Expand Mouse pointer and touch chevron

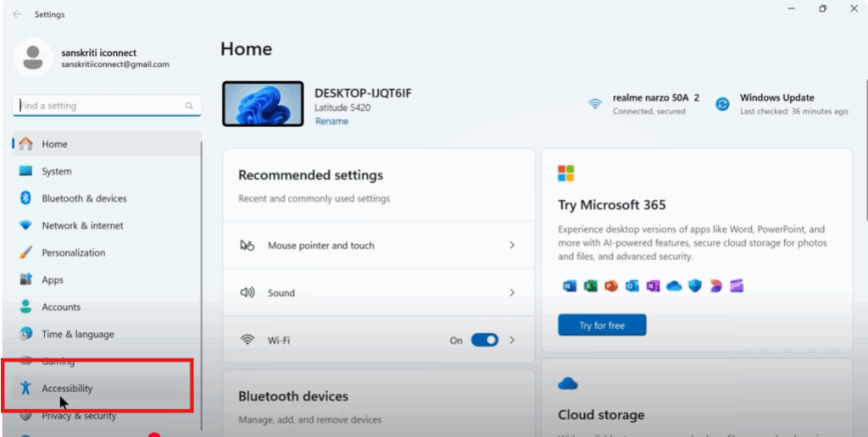(x=512, y=245)
